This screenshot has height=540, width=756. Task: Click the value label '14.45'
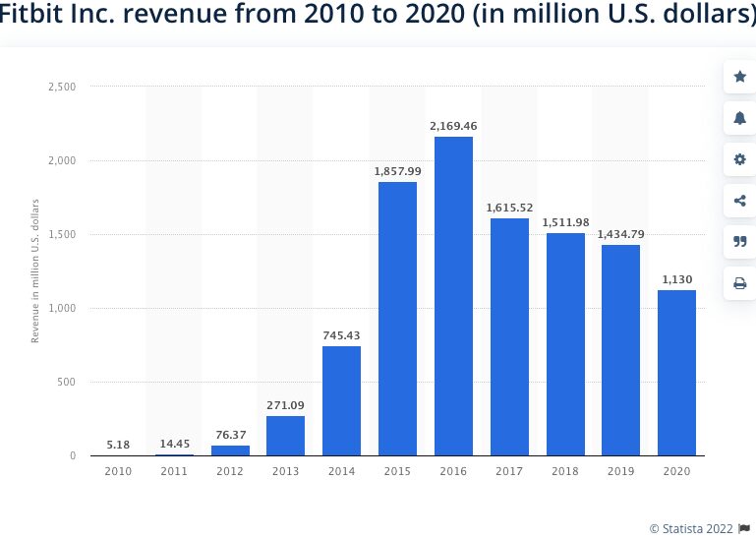(175, 444)
